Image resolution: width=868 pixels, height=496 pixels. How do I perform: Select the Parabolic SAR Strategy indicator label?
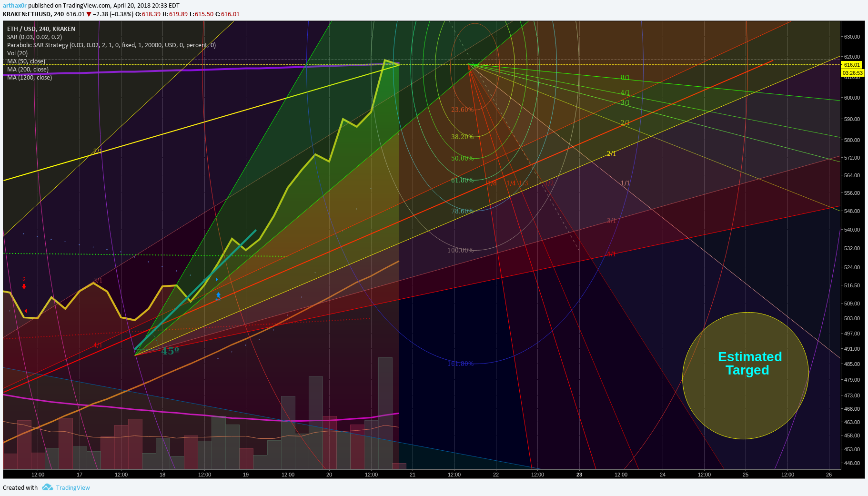tap(111, 45)
